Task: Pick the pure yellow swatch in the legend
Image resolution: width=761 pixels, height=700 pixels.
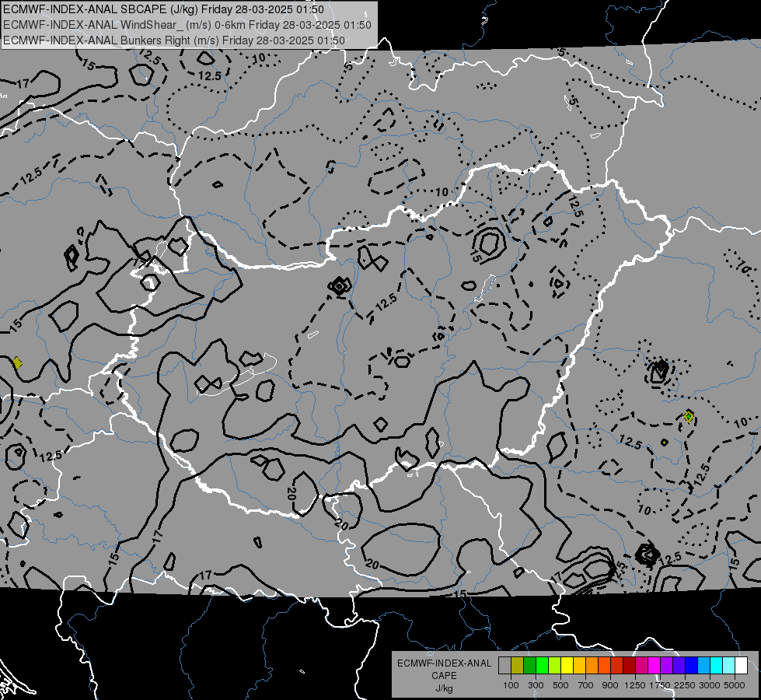Action: coord(567,666)
